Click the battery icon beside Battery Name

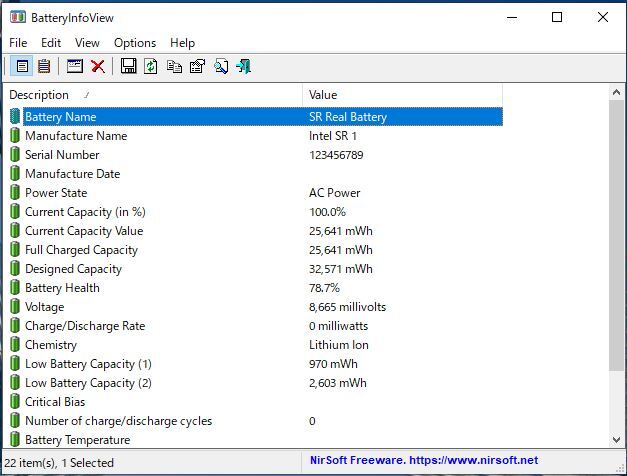(15, 116)
